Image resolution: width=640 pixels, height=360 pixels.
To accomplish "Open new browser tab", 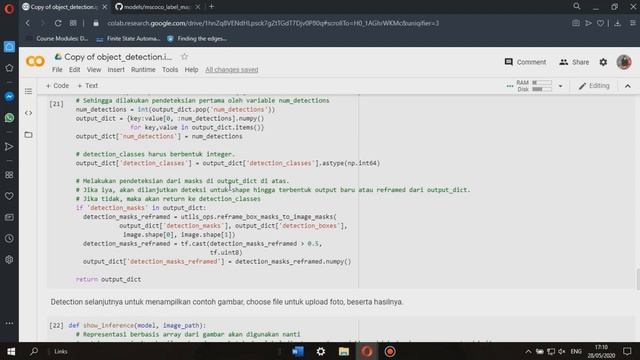I will [x=211, y=7].
